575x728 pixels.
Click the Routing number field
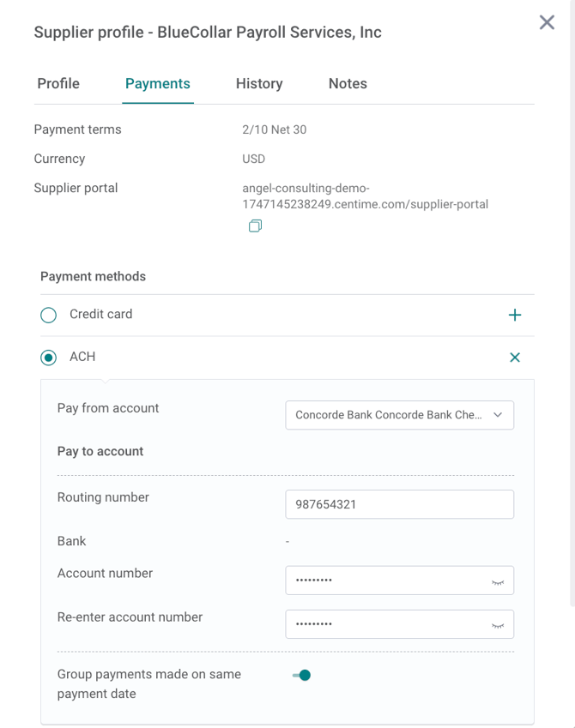(399, 504)
